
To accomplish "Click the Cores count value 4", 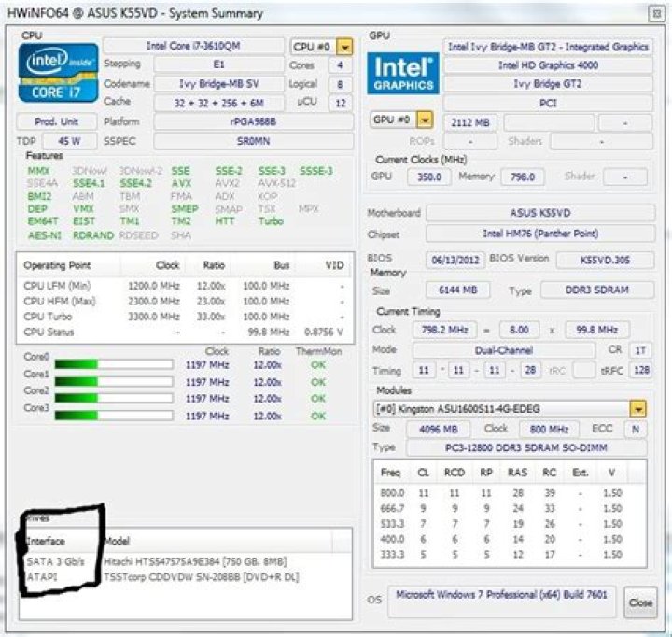I will pyautogui.click(x=341, y=65).
